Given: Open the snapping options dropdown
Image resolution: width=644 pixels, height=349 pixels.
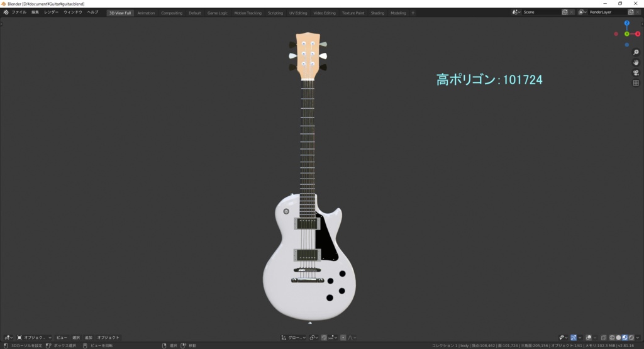Looking at the screenshot, I should [x=332, y=338].
